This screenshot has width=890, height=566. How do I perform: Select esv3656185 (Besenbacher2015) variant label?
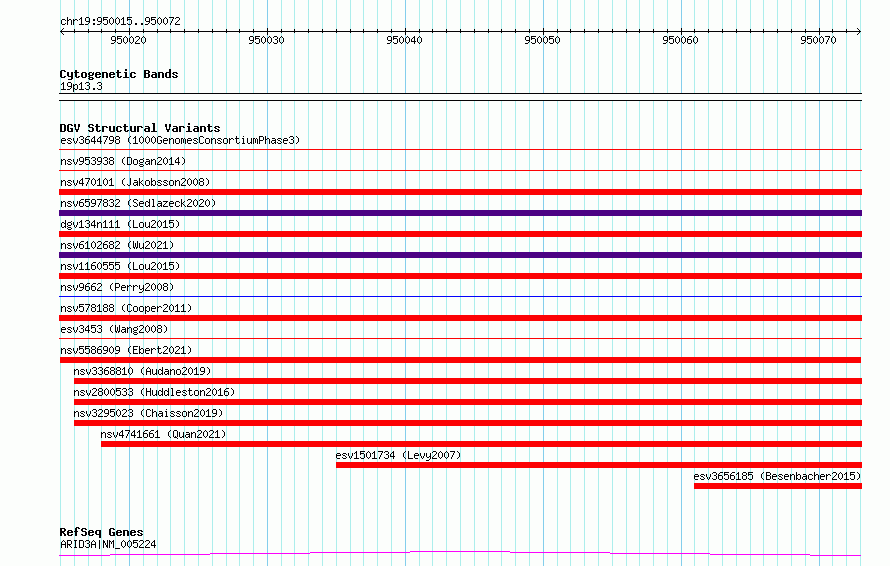click(777, 476)
